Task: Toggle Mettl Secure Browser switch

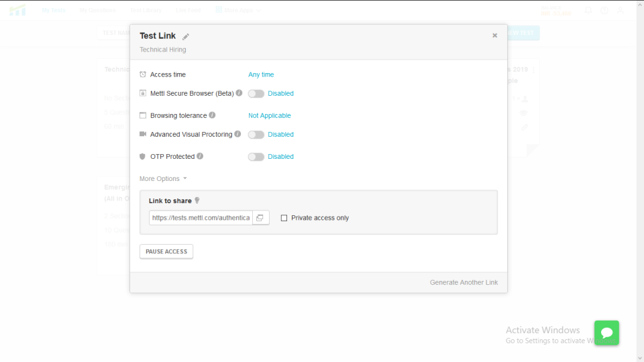Action: (x=256, y=94)
